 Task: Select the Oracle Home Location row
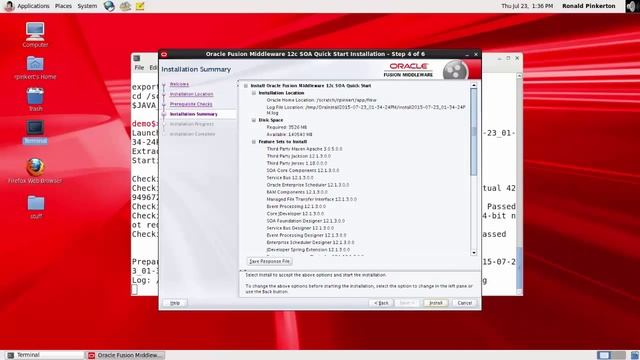coord(321,100)
